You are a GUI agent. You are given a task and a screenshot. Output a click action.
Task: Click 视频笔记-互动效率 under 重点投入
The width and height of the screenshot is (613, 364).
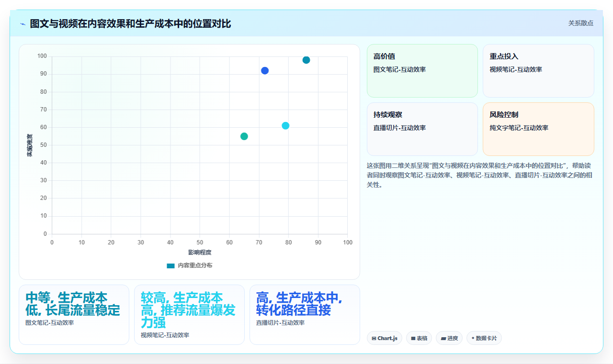pos(516,70)
